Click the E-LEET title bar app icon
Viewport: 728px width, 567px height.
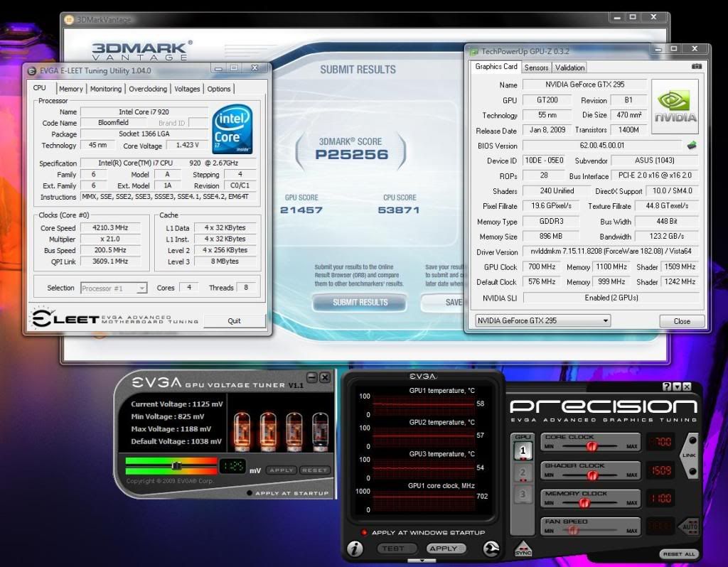tap(32, 71)
